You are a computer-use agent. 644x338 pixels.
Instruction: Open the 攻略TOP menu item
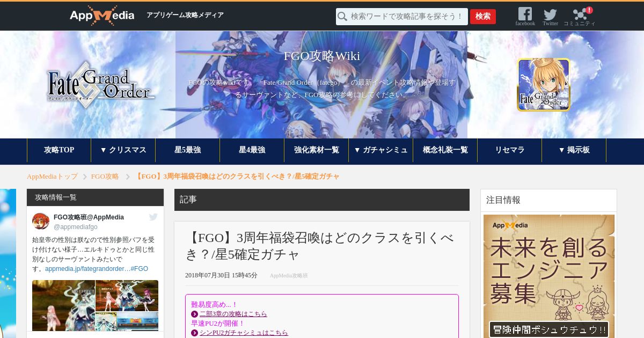pyautogui.click(x=59, y=150)
